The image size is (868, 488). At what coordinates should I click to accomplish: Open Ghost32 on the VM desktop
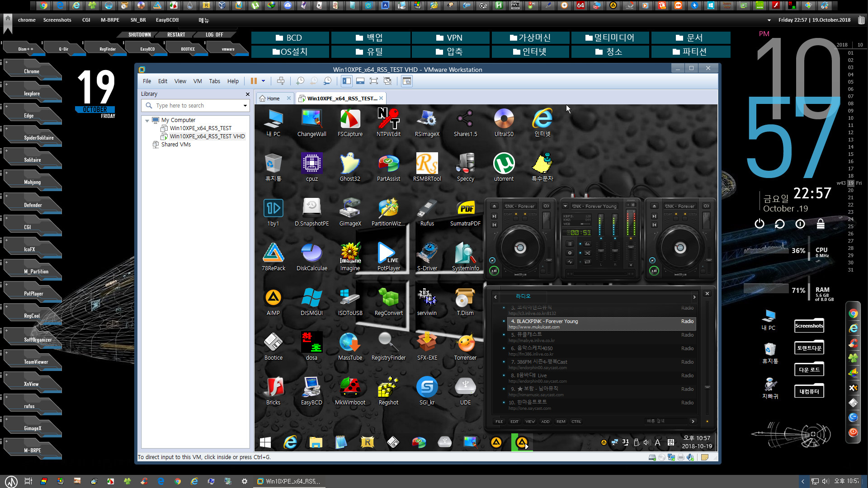(350, 168)
